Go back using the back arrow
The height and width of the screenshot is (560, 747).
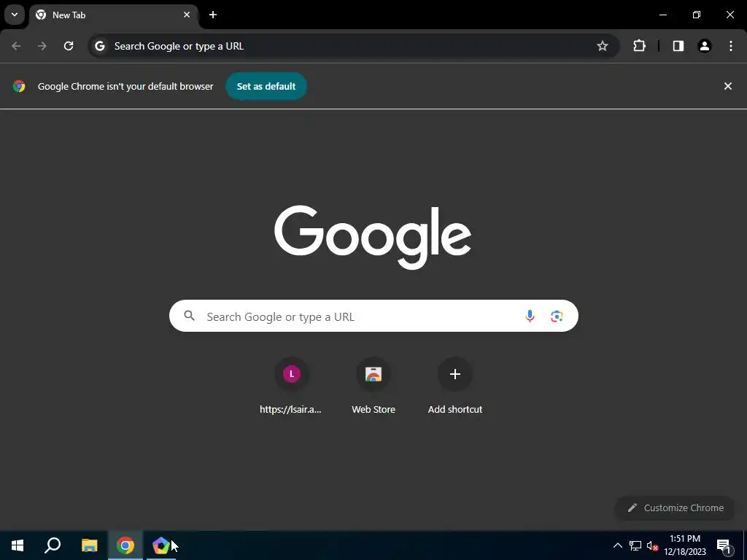pyautogui.click(x=16, y=46)
